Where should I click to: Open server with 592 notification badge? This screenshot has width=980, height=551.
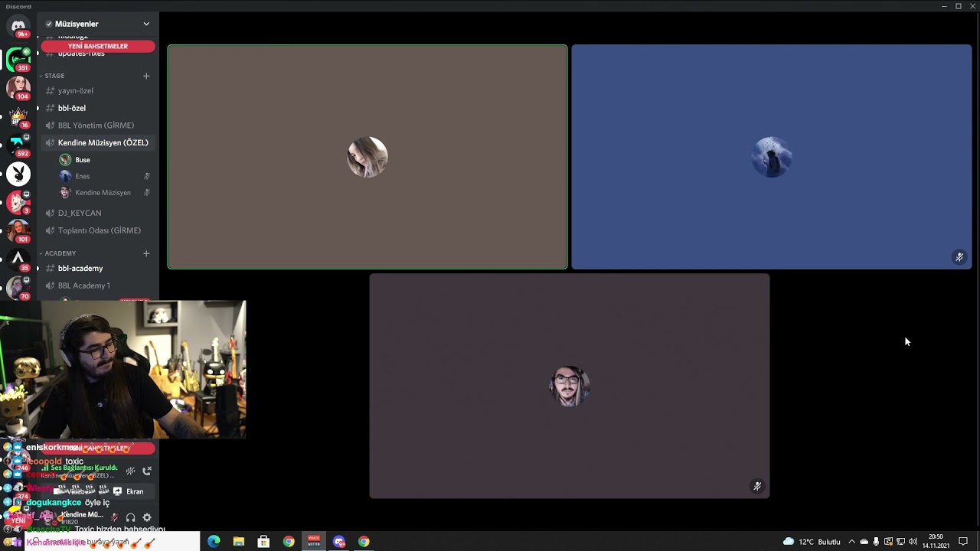(x=18, y=145)
